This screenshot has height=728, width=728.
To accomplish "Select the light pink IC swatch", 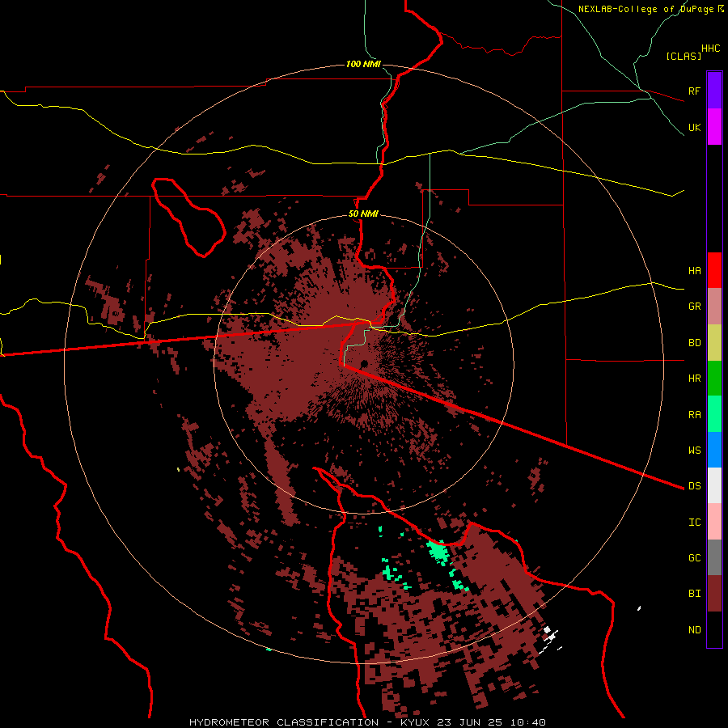I will [x=714, y=522].
